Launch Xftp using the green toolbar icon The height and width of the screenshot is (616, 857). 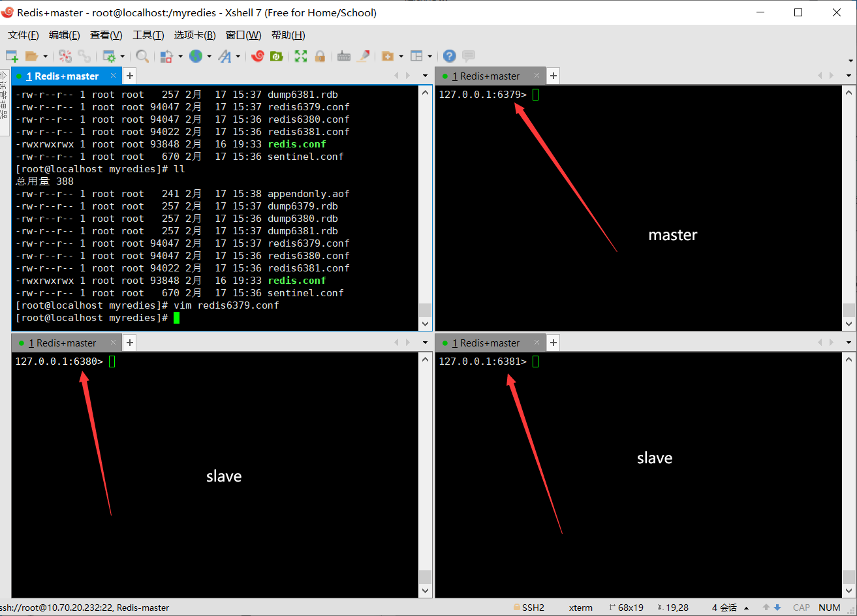(277, 56)
